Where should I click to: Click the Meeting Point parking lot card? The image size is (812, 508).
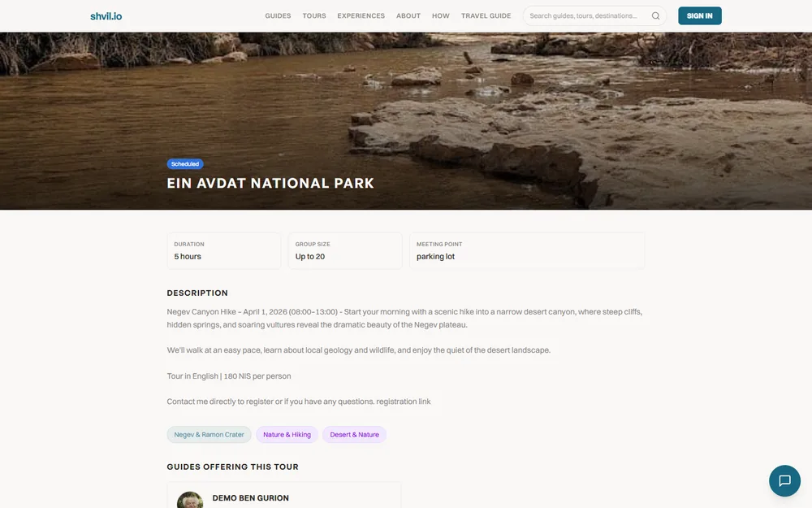527,251
